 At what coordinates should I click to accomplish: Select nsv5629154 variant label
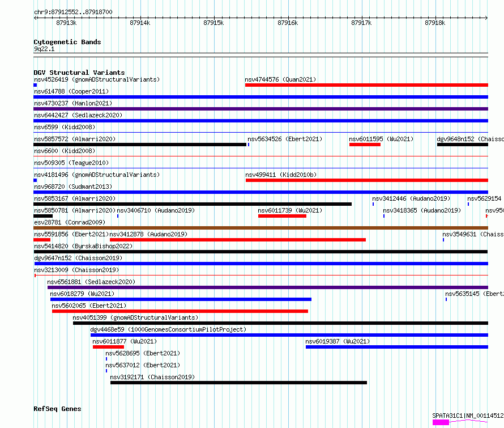[x=484, y=198]
